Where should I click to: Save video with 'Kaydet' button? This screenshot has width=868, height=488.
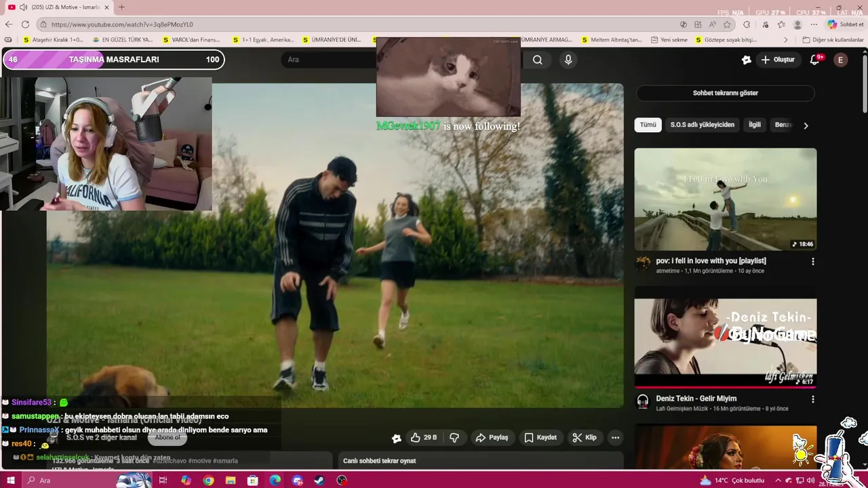coord(540,438)
